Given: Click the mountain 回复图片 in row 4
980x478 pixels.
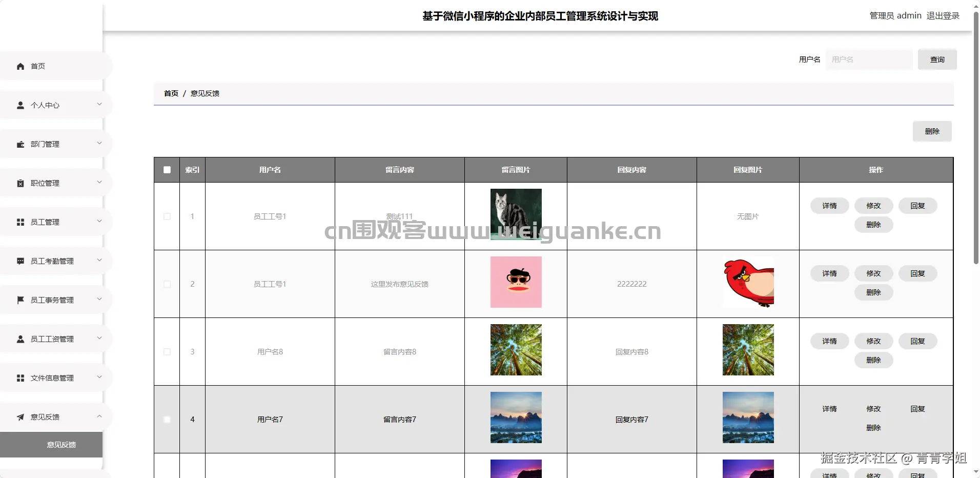Looking at the screenshot, I should pos(748,417).
